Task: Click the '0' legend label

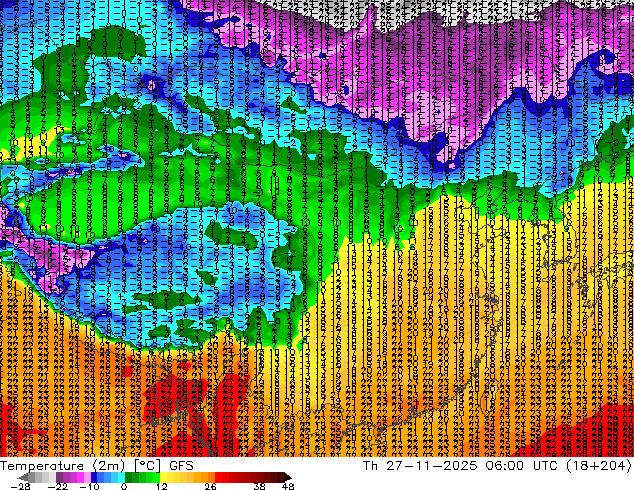Action: 124,486
